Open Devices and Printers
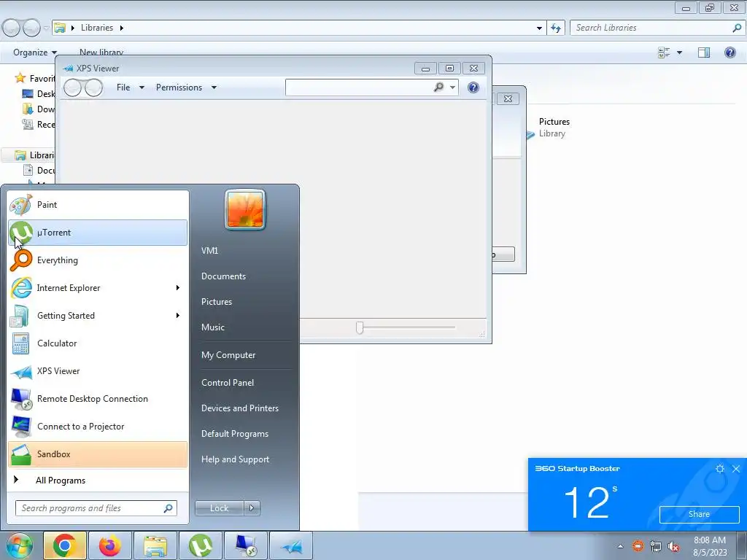 (x=239, y=408)
